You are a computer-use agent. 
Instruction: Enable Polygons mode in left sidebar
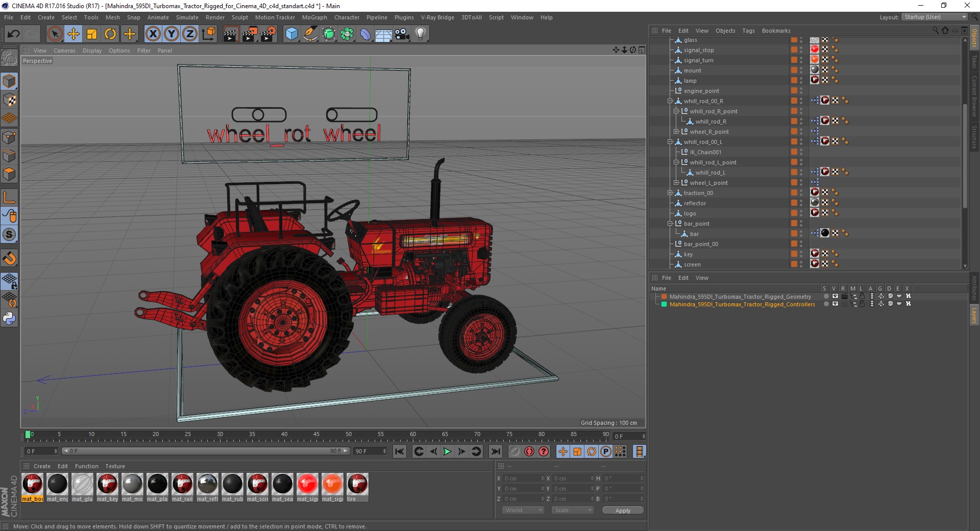tap(9, 174)
